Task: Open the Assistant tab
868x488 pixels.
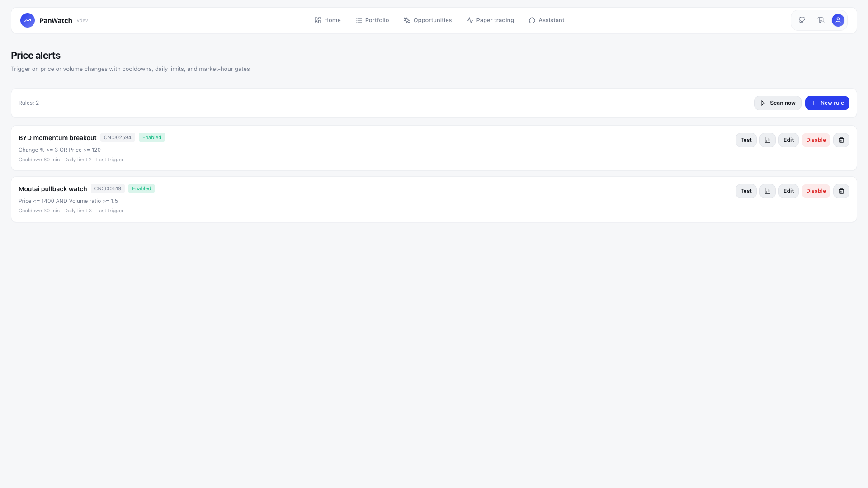Action: pyautogui.click(x=546, y=20)
